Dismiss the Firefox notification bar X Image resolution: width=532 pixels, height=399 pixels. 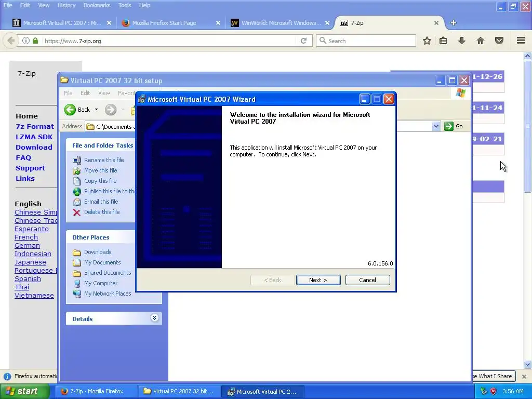click(524, 376)
